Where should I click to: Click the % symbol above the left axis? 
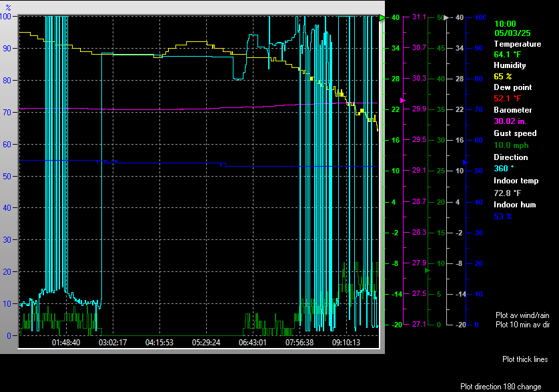[8, 7]
